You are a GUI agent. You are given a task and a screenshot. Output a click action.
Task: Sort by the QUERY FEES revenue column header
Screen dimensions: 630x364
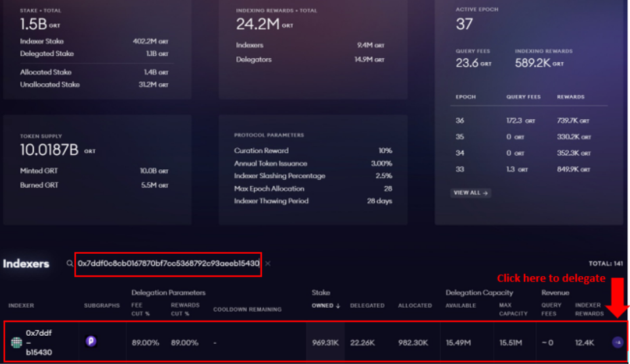coord(551,310)
